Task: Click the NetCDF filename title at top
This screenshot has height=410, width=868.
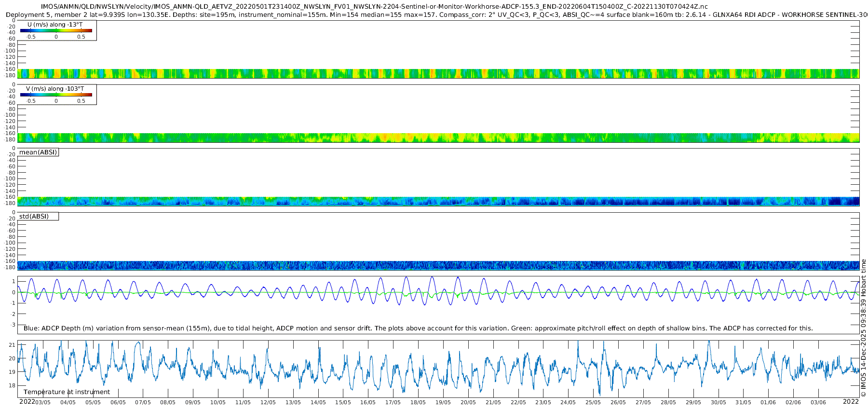Action: pyautogui.click(x=374, y=7)
